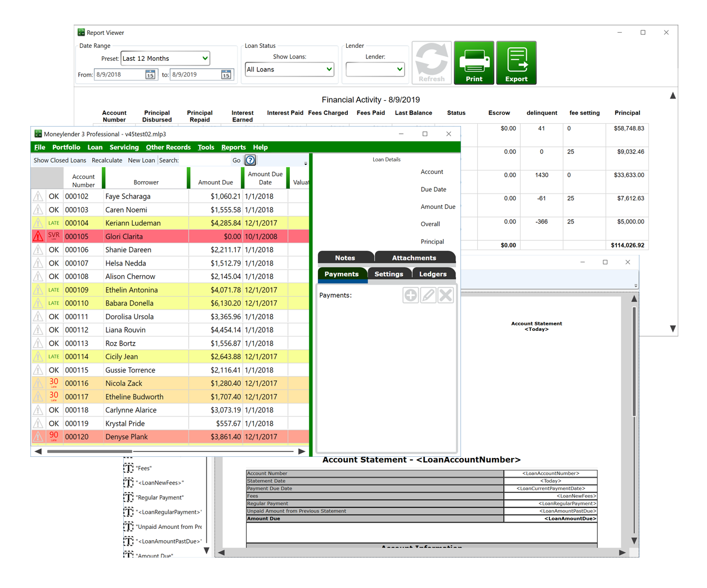
Task: Click the LATE status icon for Cicily Jean
Action: pyautogui.click(x=53, y=357)
